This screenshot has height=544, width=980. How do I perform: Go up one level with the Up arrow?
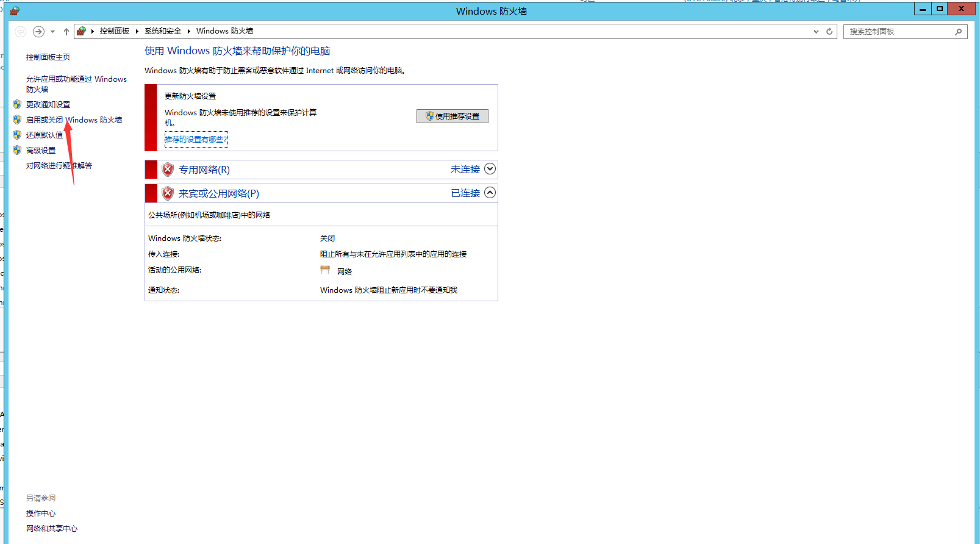[66, 32]
